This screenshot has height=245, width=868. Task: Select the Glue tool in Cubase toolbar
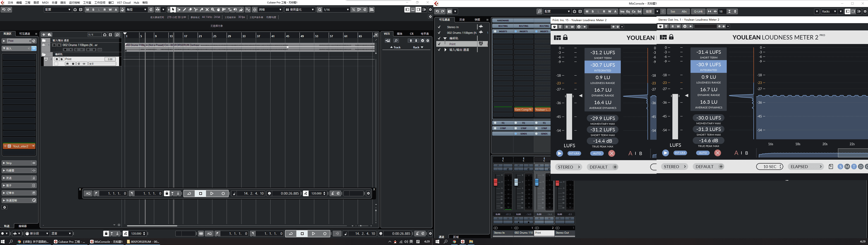[x=201, y=10]
